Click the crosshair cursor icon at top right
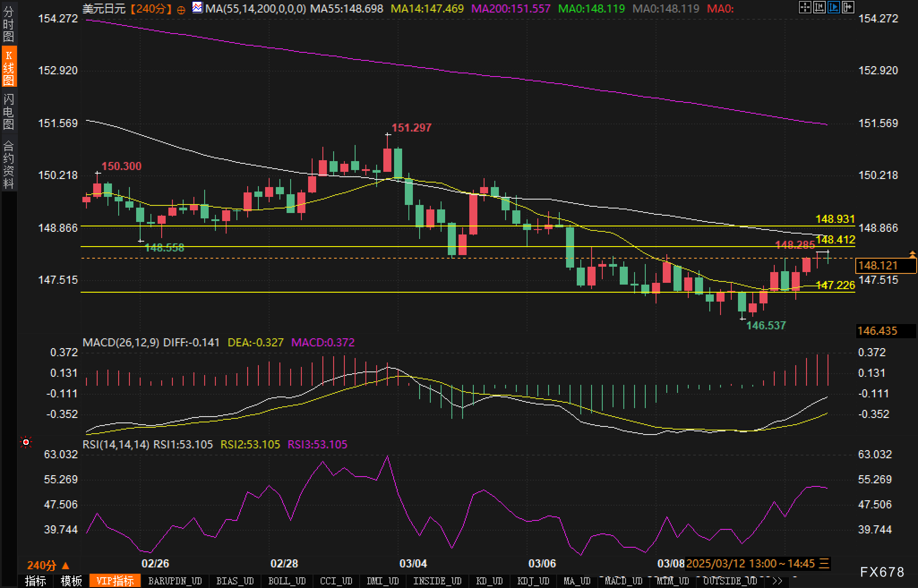Viewport: 918px width, 588px height. [x=805, y=7]
